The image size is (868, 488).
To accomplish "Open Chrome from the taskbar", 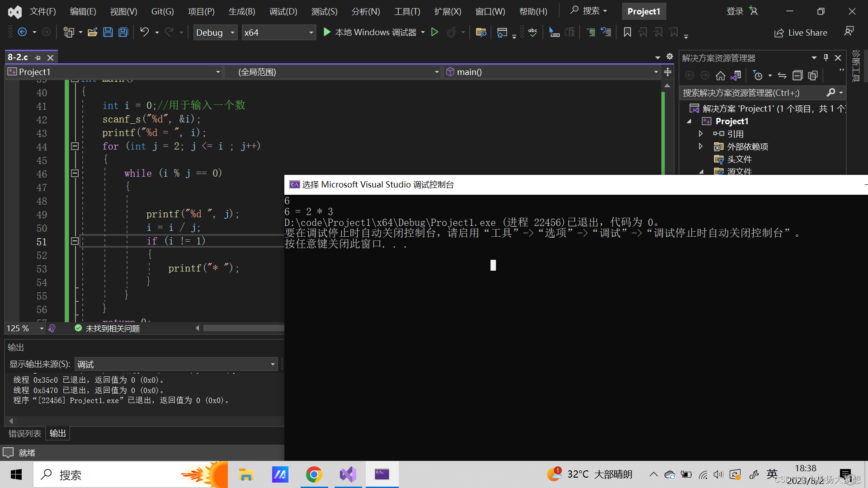I will [314, 474].
